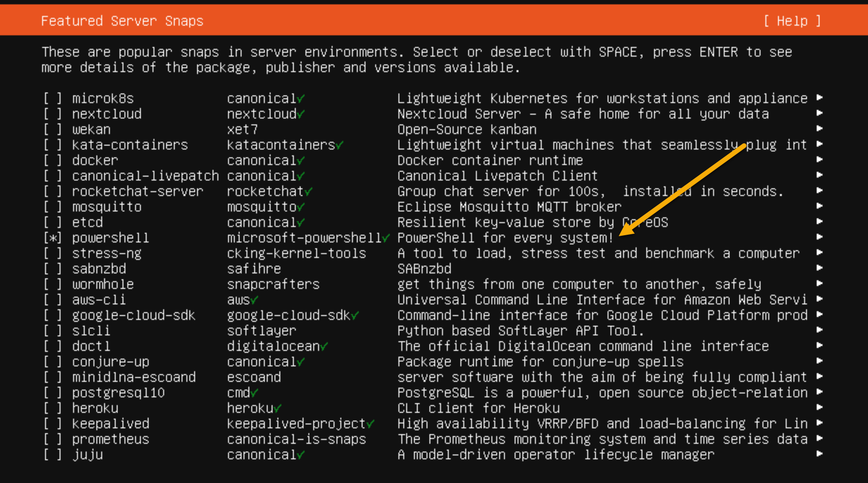
Task: Click verified checkmark next to katacontainers publisher
Action: point(339,146)
